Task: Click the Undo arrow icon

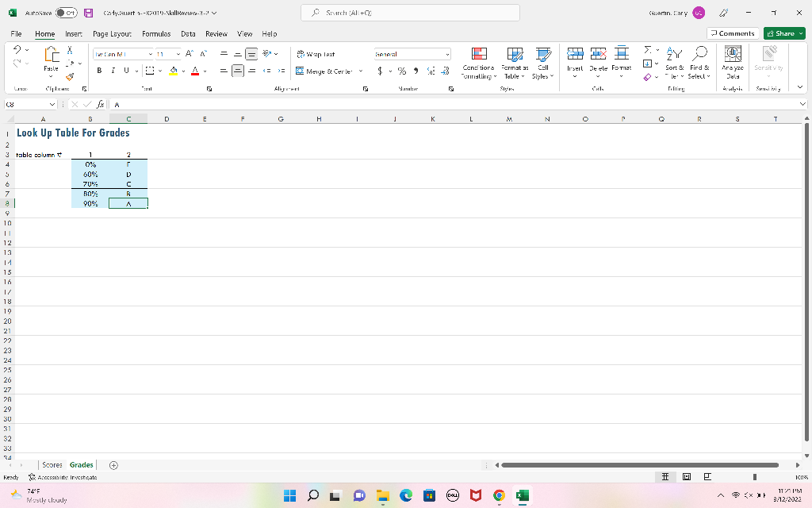Action: tap(17, 50)
